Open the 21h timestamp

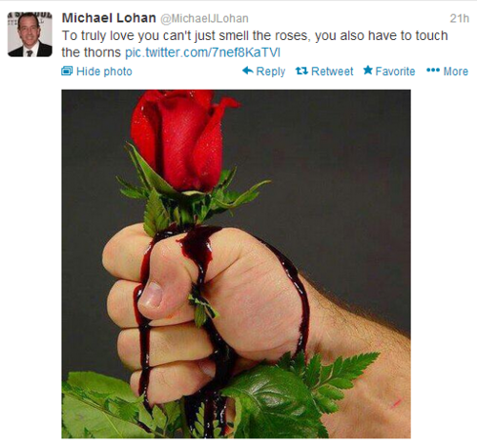pos(459,18)
